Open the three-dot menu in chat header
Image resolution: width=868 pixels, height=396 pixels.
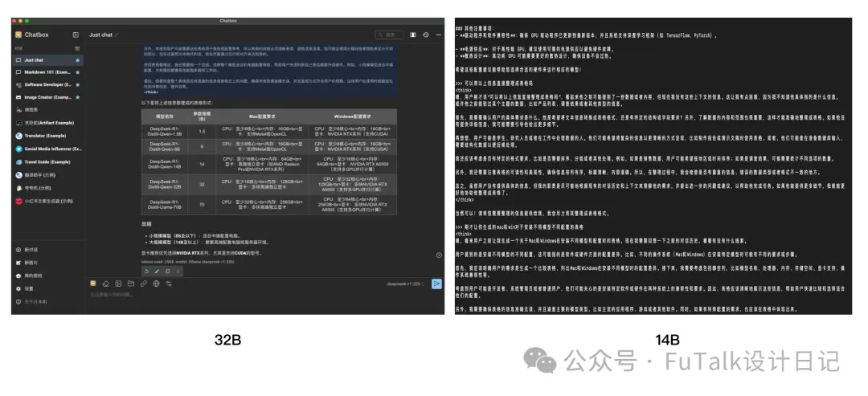(x=439, y=35)
